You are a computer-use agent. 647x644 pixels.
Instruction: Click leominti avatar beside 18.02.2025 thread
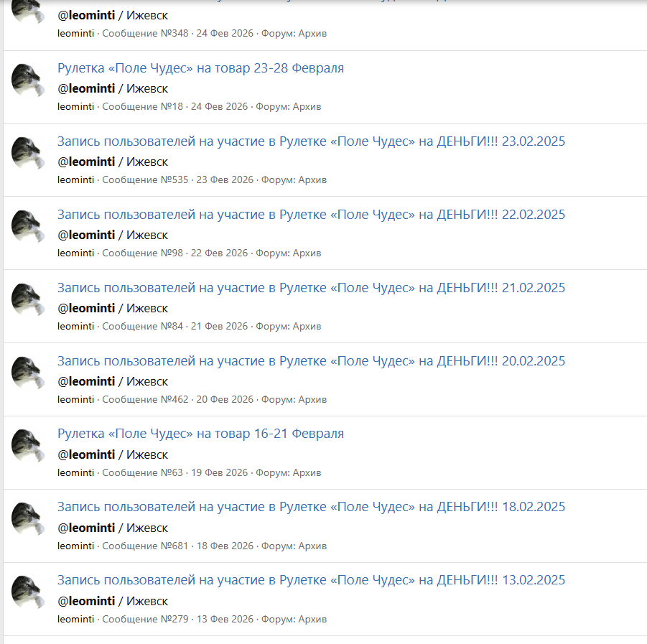click(x=27, y=519)
